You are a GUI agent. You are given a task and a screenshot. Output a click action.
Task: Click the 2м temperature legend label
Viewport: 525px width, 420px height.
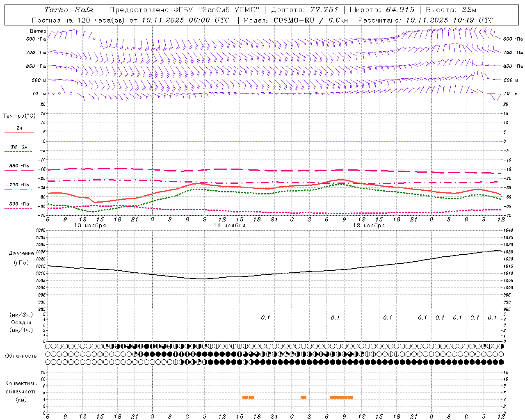[19, 128]
